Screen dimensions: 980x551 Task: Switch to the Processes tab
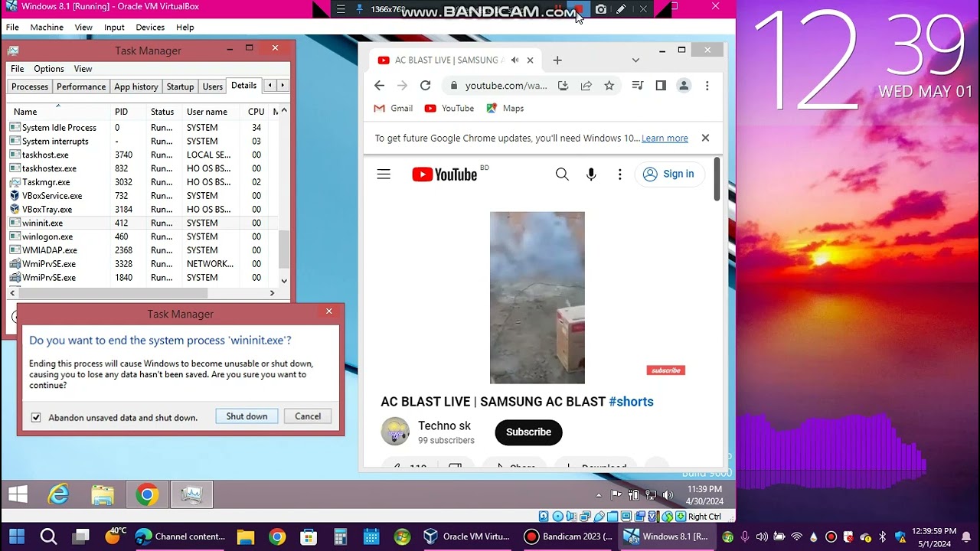click(30, 86)
